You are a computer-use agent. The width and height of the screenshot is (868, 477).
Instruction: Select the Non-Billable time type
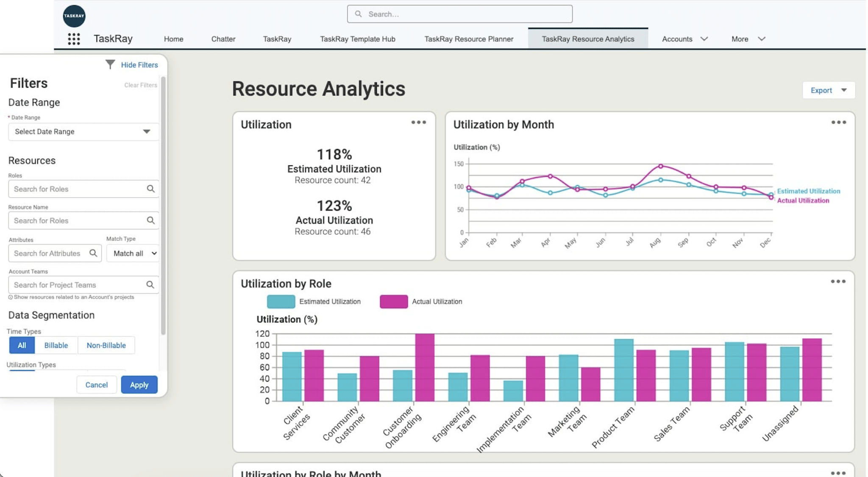[x=106, y=345]
